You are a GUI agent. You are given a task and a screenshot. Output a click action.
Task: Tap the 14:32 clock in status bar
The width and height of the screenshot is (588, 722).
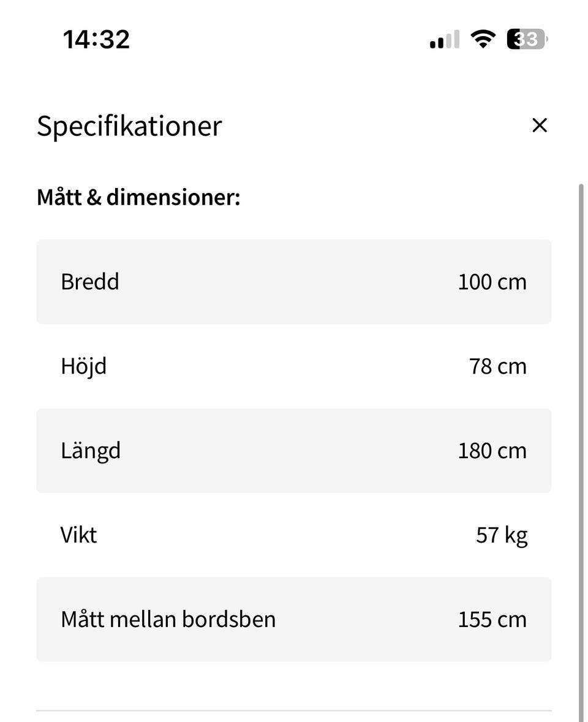[96, 40]
